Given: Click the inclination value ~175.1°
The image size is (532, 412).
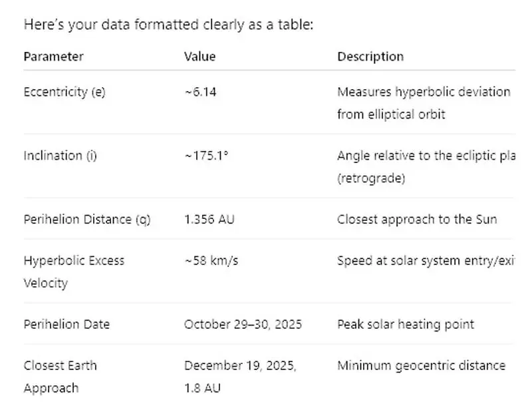Looking at the screenshot, I should pos(205,156).
